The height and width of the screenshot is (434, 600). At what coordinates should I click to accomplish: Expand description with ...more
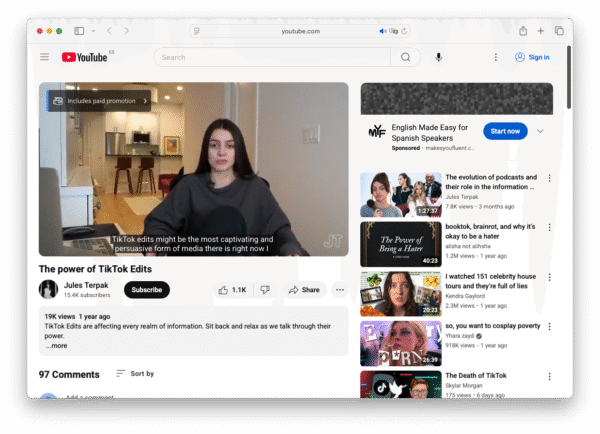(x=56, y=346)
